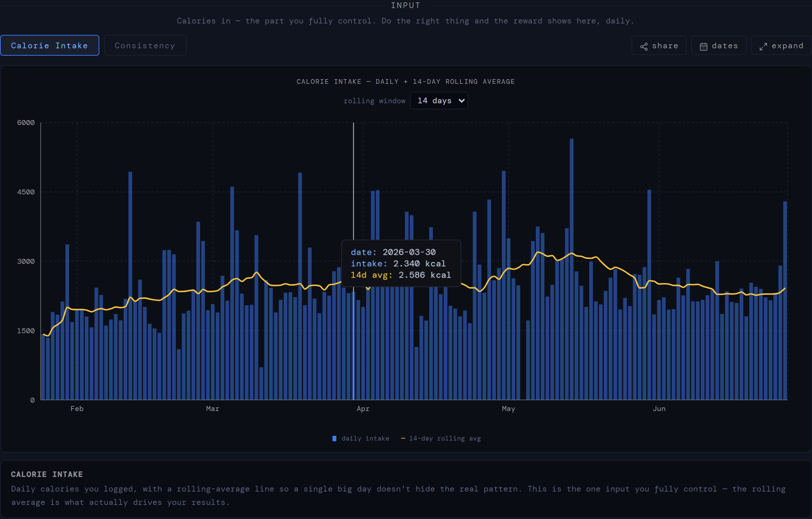
Task: Select the tallest bar in mid-May
Action: (x=571, y=269)
